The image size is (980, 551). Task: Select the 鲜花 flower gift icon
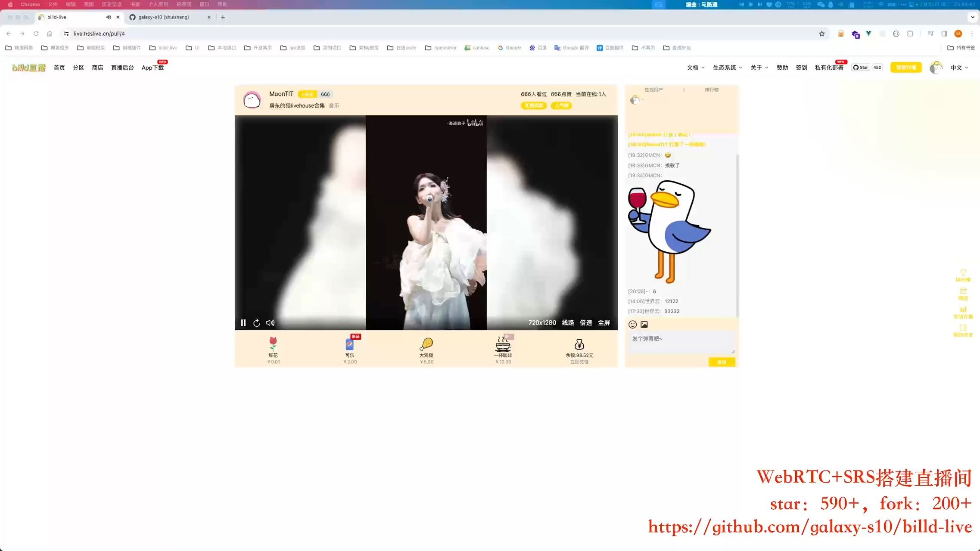pos(273,344)
